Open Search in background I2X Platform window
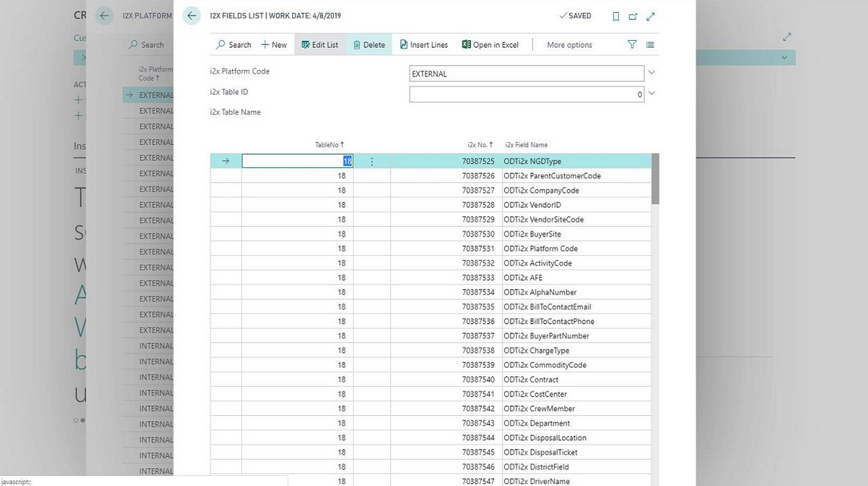This screenshot has height=486, width=868. 147,44
